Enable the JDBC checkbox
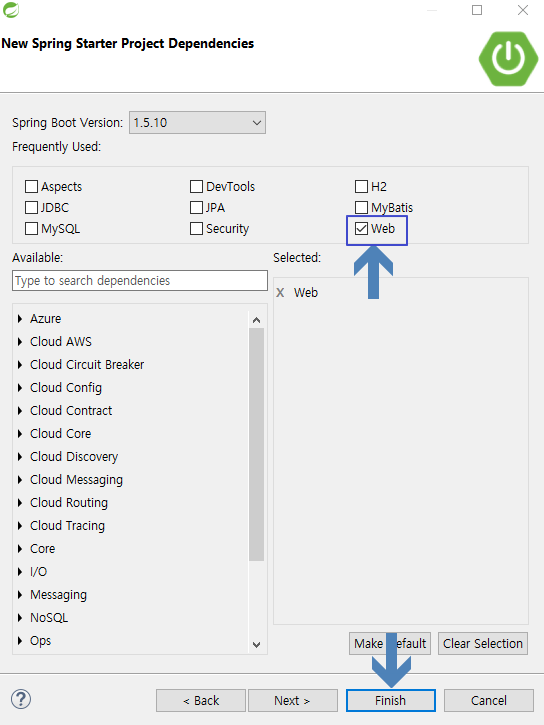This screenshot has width=544, height=725. coord(31,208)
